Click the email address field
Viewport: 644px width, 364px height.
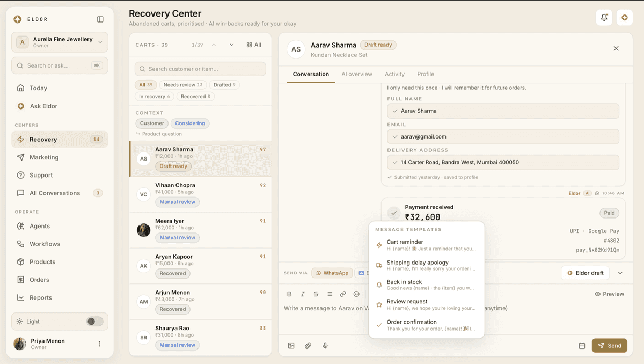click(x=503, y=136)
